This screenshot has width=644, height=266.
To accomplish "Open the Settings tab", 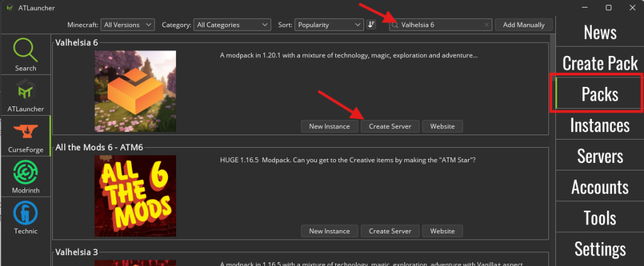I will click(x=599, y=249).
